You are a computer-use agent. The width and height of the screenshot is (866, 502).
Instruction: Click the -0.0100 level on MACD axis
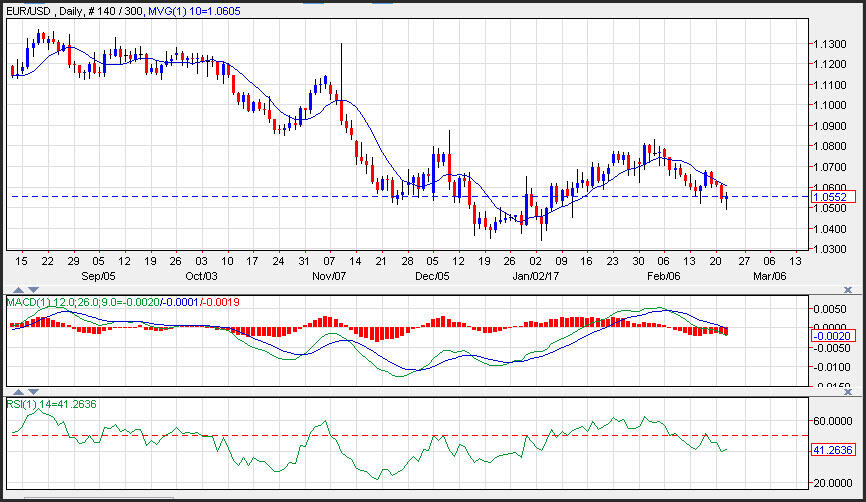coord(830,366)
